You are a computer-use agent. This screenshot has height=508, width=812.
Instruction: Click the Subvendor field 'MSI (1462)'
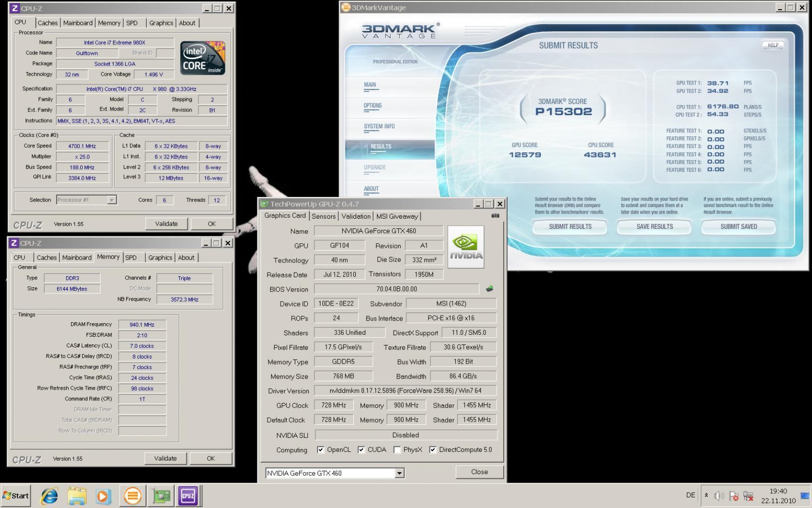tap(451, 303)
